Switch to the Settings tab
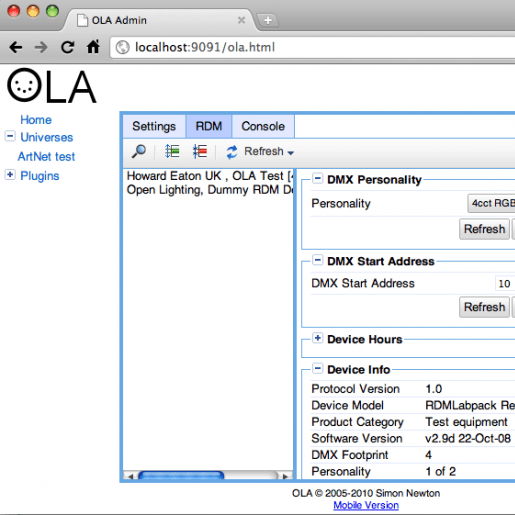Image resolution: width=515 pixels, height=515 pixels. (x=154, y=126)
